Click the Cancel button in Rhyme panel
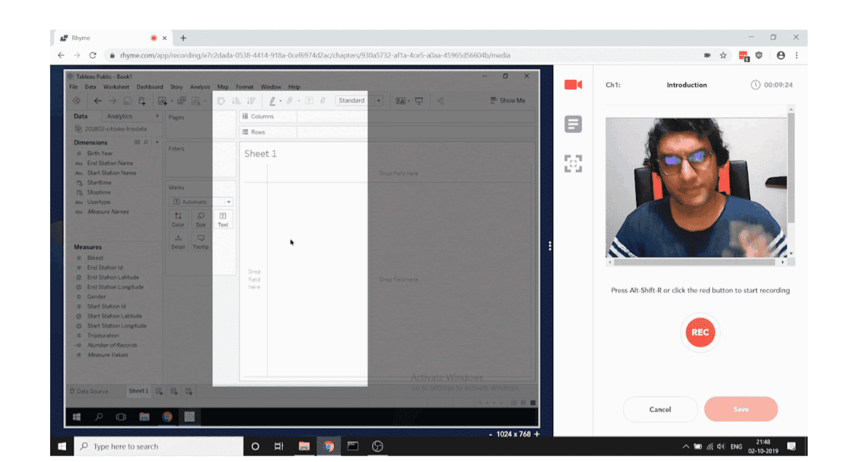 click(660, 410)
